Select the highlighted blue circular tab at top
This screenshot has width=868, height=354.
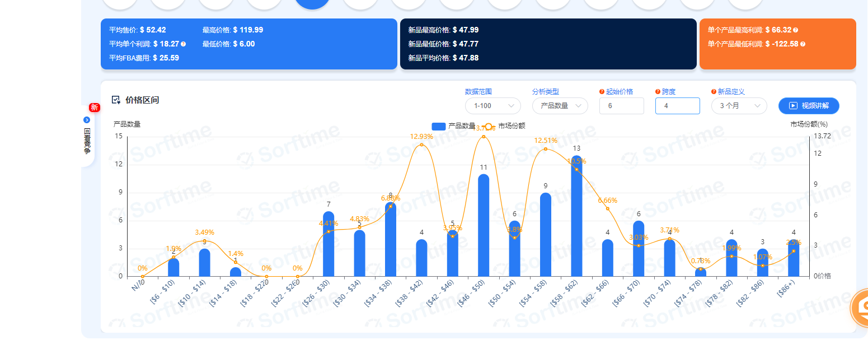[x=312, y=3]
